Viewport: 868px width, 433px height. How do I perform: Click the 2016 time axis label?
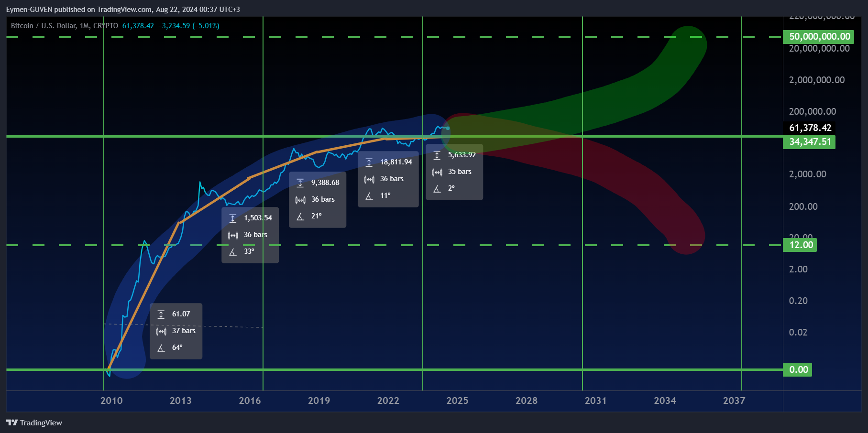click(x=250, y=401)
